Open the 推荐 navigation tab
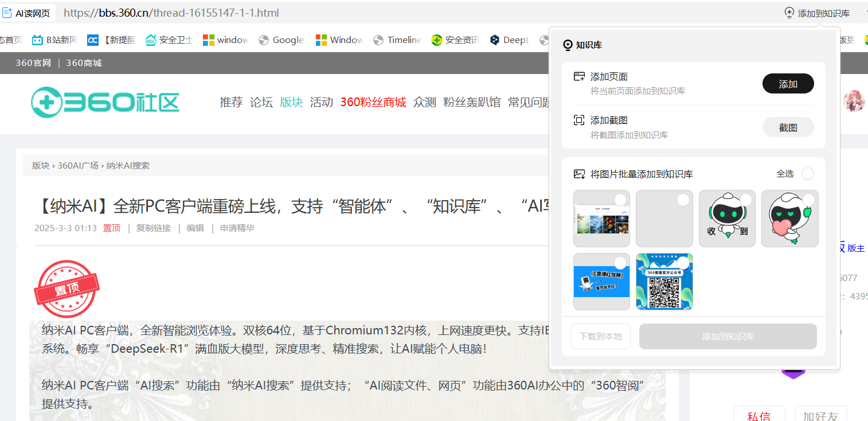 click(231, 102)
